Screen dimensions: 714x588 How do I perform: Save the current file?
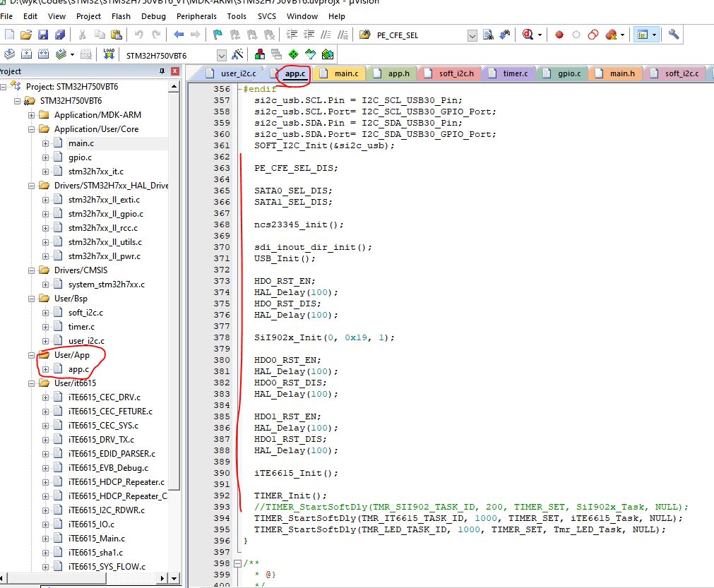[x=43, y=35]
